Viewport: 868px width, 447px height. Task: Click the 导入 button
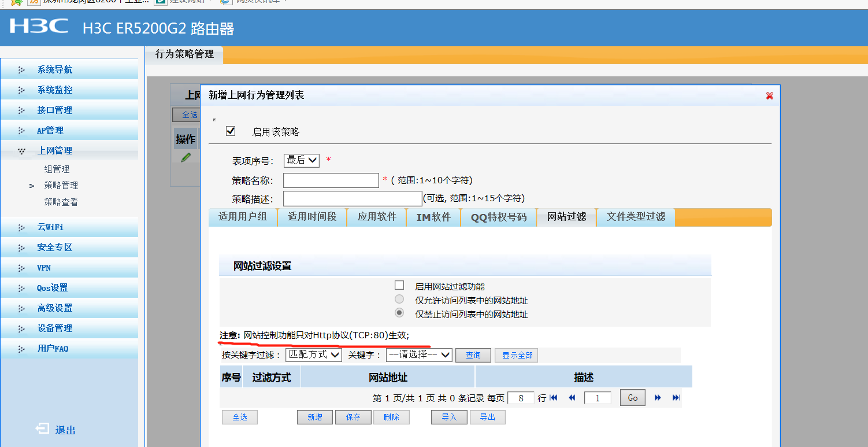click(x=449, y=417)
